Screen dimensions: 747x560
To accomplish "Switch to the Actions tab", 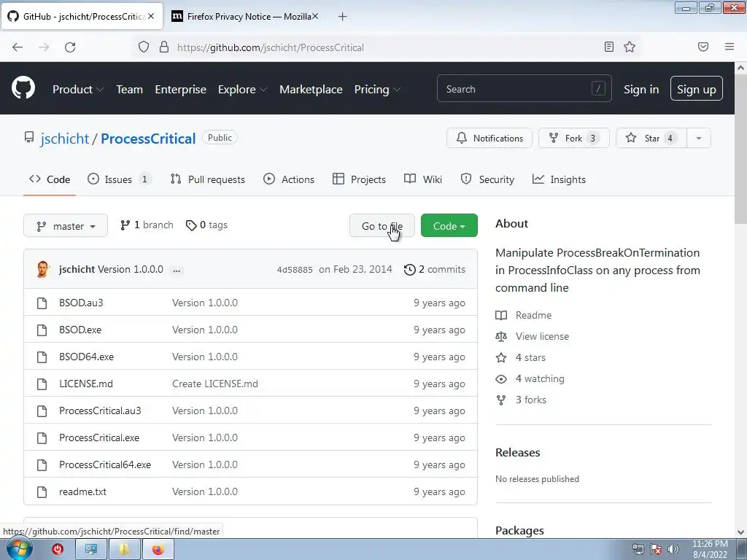I will (289, 179).
